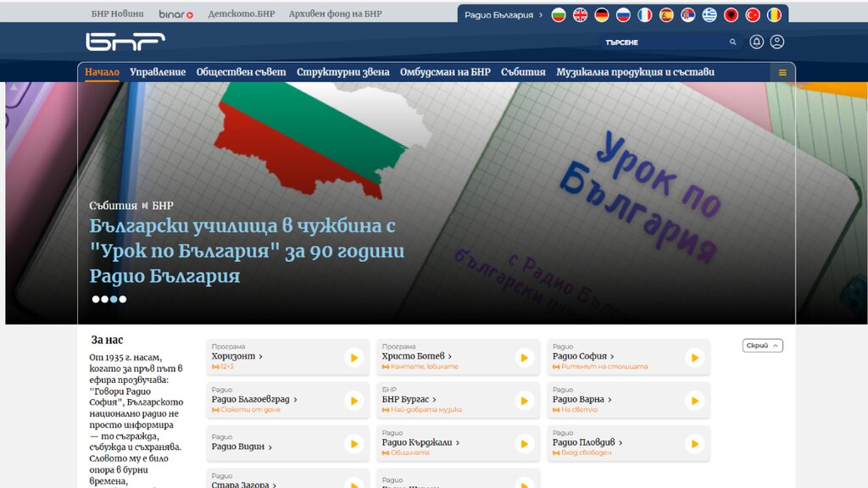Collapse the stations list with Скрий
The height and width of the screenshot is (488, 868).
[763, 346]
